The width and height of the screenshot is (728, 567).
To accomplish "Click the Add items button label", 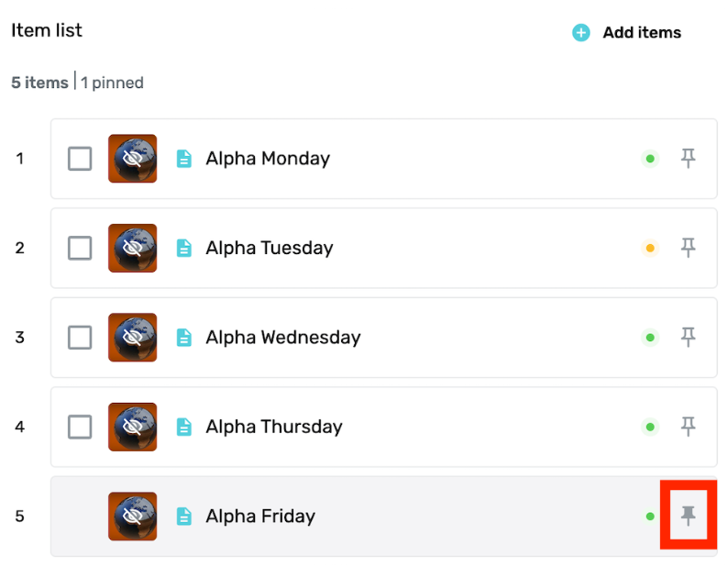I will (x=642, y=32).
